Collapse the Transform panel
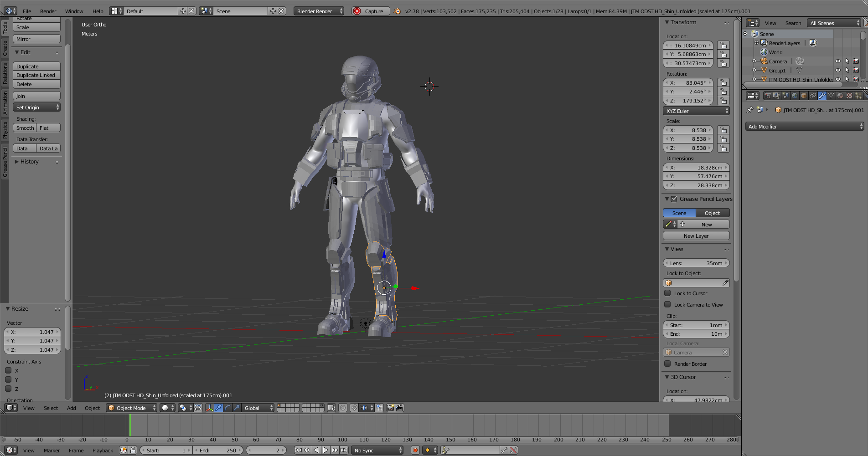This screenshot has width=868, height=456. (x=667, y=22)
